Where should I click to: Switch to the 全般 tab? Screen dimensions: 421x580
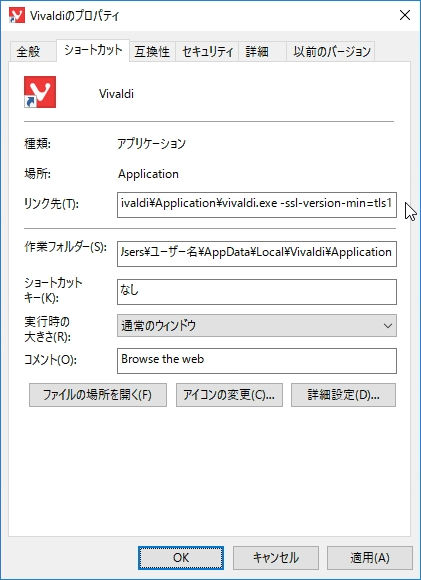pos(33,51)
